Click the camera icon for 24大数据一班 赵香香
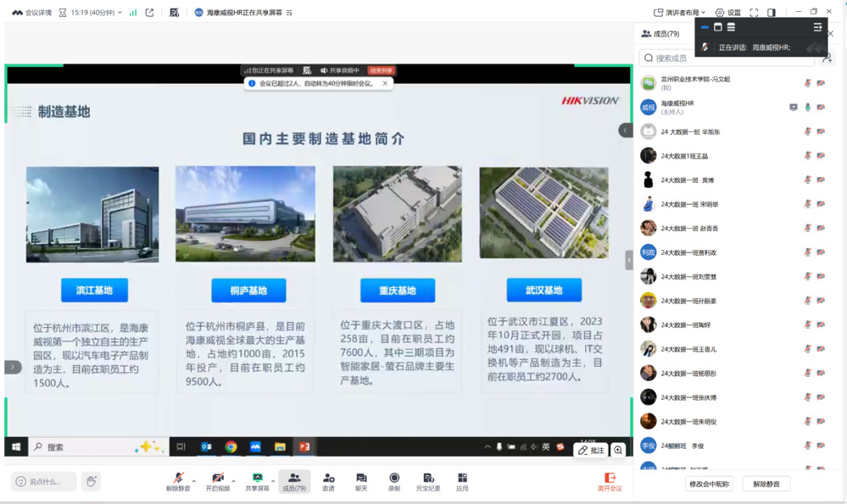 tap(821, 228)
